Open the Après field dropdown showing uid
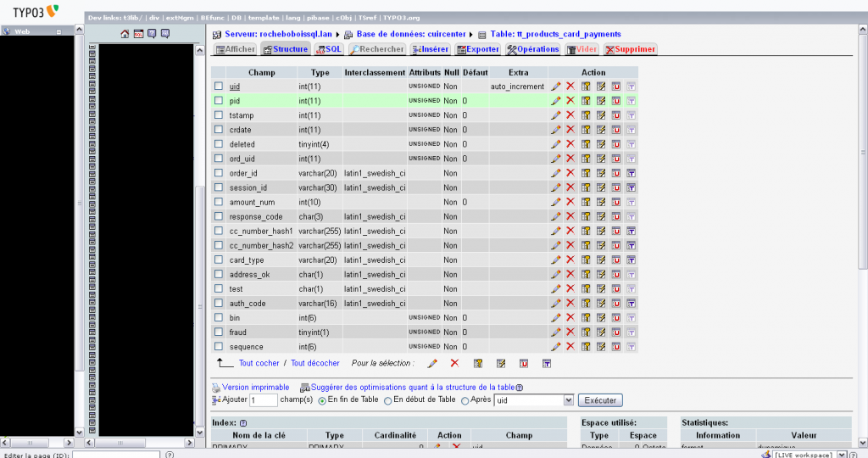Screen dimensions: 868x458 pyautogui.click(x=534, y=399)
